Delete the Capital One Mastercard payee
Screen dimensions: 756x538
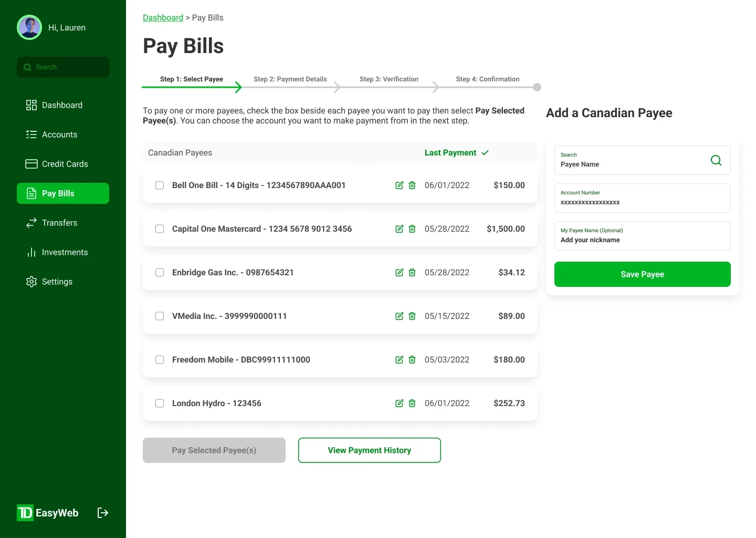[x=412, y=229]
